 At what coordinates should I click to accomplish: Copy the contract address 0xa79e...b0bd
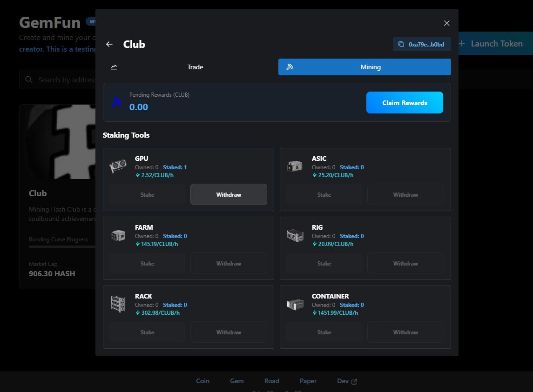(422, 44)
